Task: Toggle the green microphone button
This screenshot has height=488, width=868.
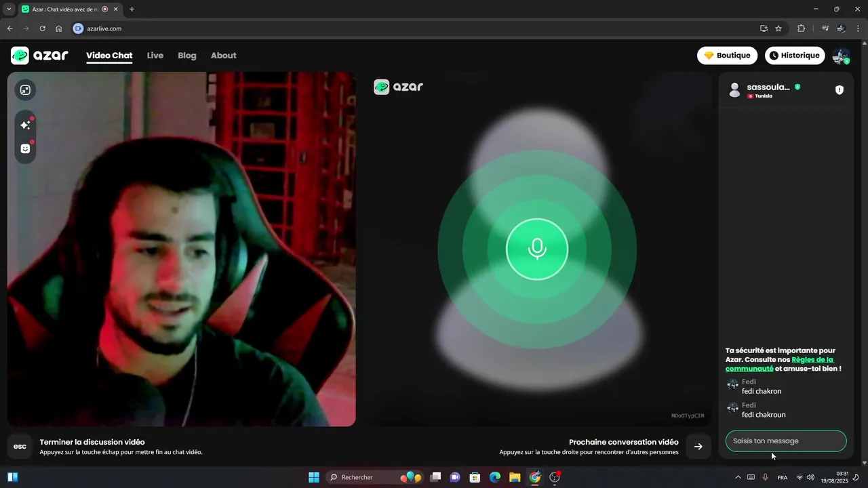Action: [537, 249]
